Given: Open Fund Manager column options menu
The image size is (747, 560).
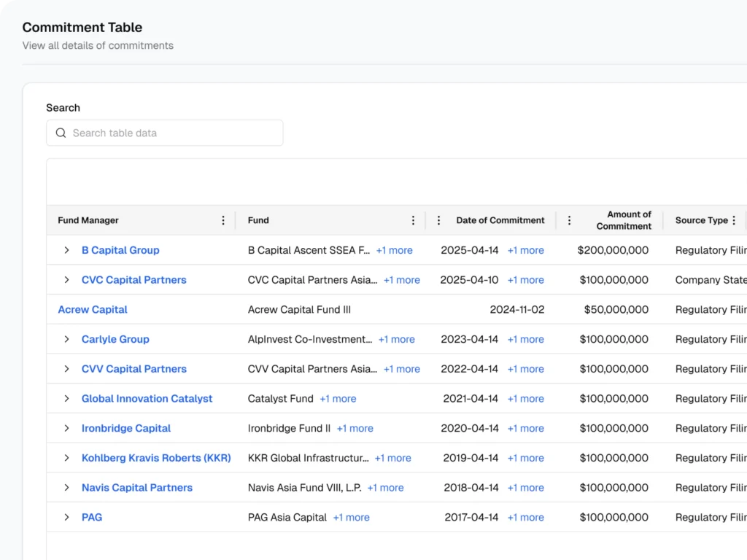Looking at the screenshot, I should [223, 220].
